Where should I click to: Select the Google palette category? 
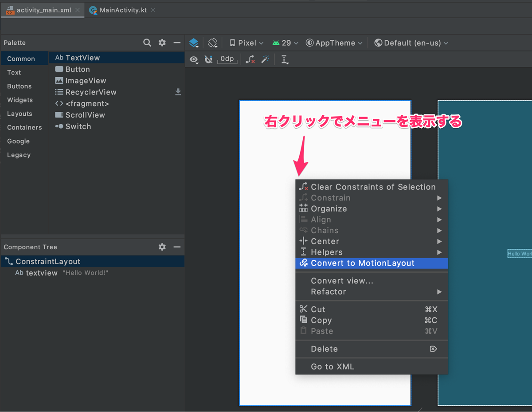point(24,141)
